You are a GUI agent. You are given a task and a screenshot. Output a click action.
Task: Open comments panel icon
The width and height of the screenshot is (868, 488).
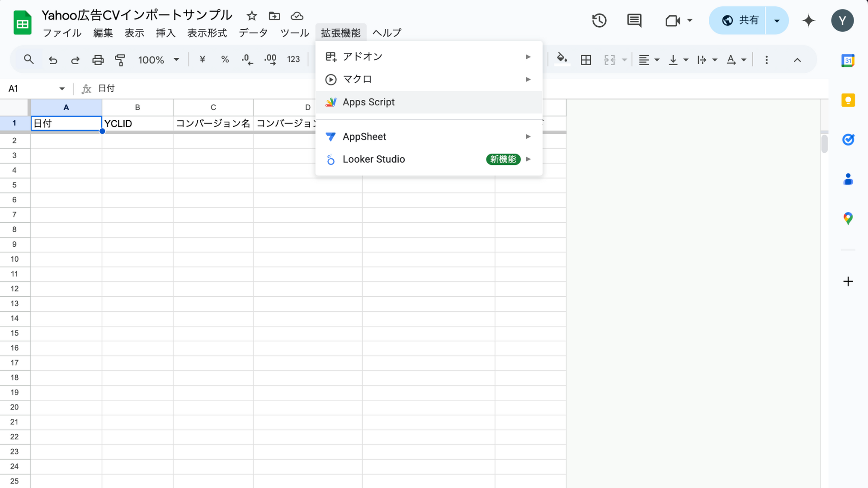(634, 20)
